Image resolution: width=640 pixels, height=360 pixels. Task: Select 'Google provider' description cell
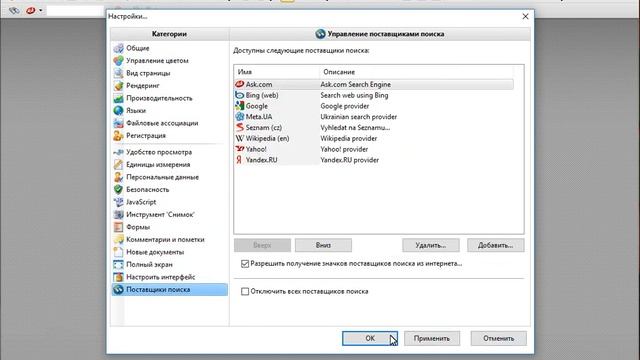[x=344, y=106]
